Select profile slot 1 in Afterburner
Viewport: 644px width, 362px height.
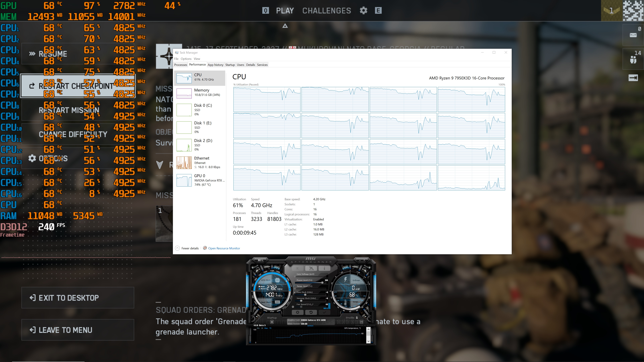(x=339, y=322)
